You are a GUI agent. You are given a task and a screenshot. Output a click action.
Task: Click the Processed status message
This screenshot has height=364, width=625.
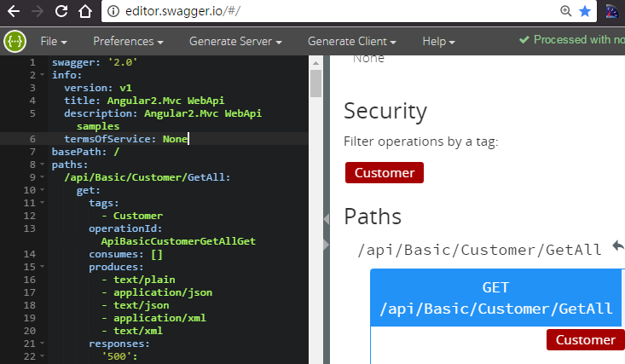(x=571, y=40)
